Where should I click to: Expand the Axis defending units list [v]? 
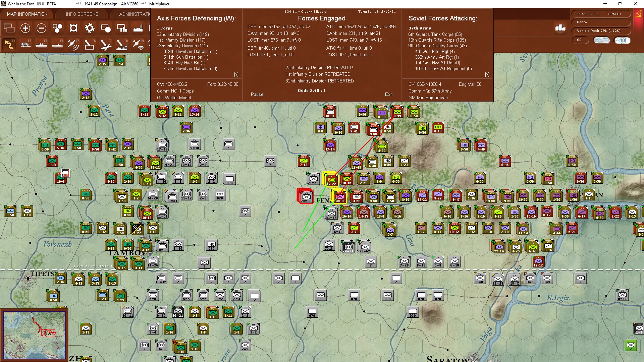(x=236, y=74)
